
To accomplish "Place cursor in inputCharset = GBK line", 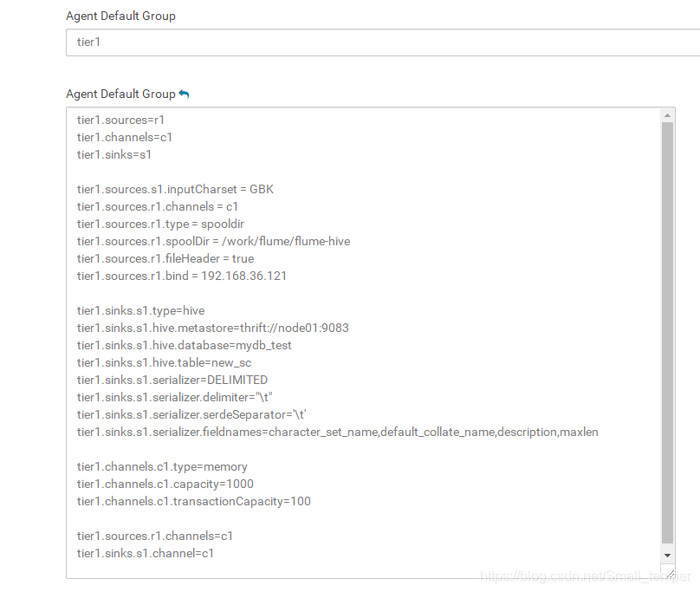I will point(175,190).
